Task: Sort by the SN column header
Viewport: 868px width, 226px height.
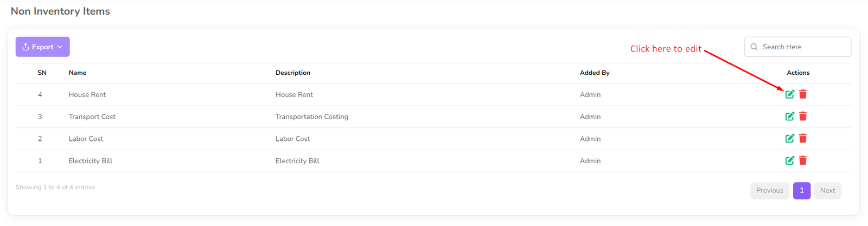Action: pos(42,73)
